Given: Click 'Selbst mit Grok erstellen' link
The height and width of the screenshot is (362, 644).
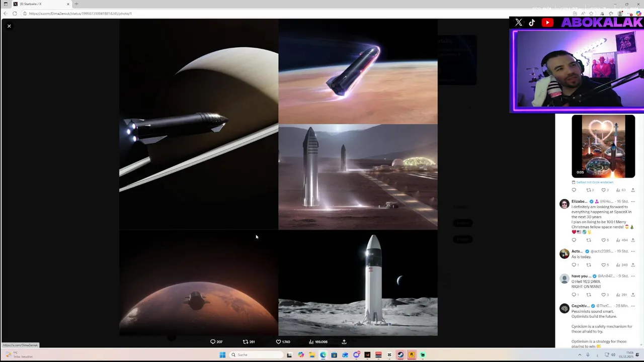Looking at the screenshot, I should pos(594,182).
